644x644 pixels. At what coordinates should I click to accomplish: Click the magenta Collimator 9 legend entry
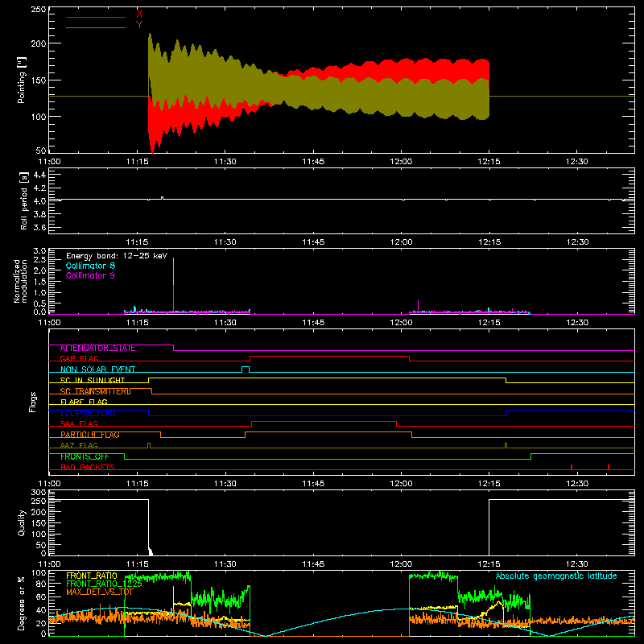pyautogui.click(x=90, y=275)
